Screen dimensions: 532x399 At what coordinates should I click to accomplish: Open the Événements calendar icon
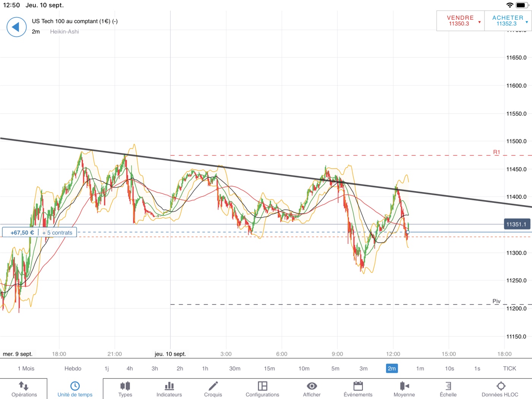[x=358, y=386]
